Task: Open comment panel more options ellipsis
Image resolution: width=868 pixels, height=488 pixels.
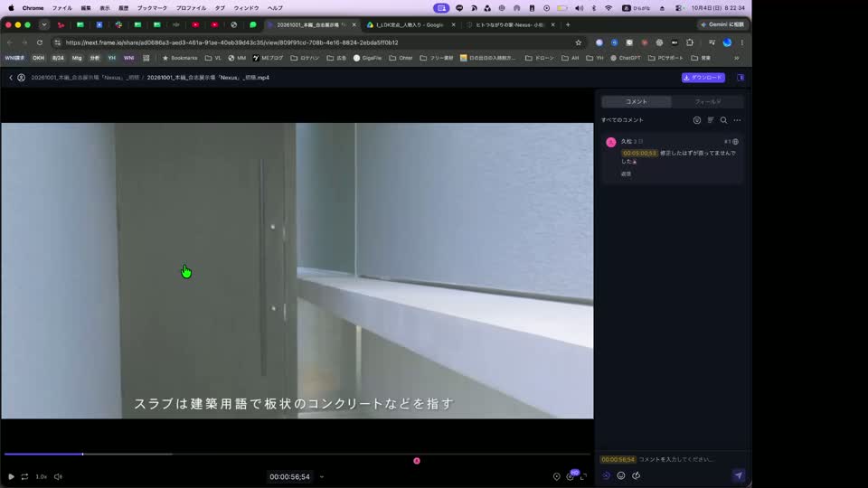Action: 738,120
